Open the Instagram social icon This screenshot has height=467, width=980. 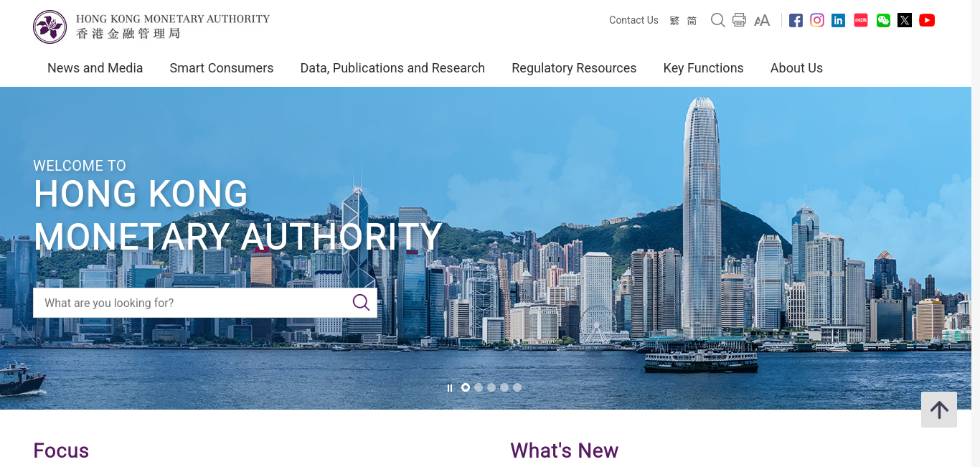pyautogui.click(x=817, y=20)
